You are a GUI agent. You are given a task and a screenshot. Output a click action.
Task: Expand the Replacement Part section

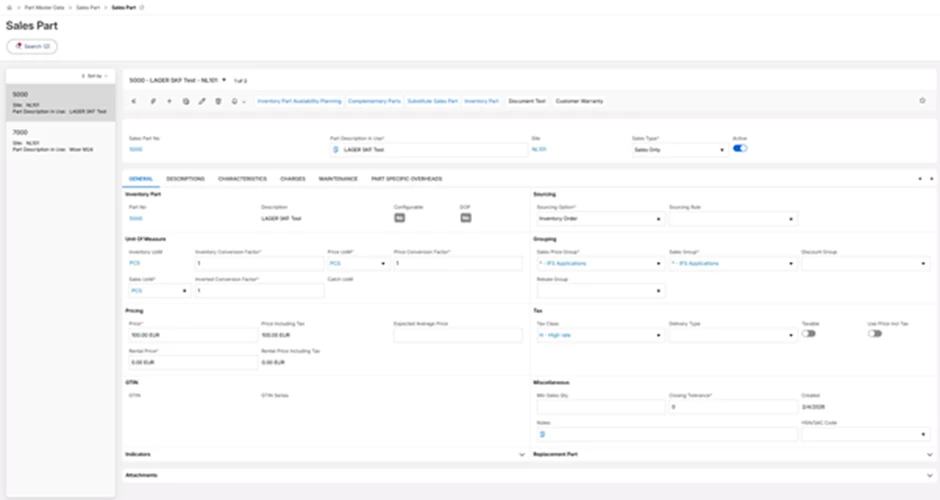(930, 454)
